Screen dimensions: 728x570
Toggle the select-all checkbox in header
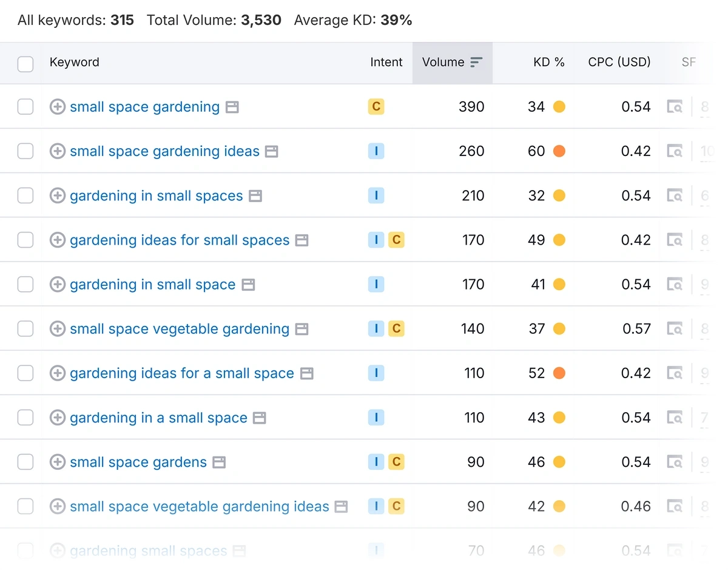(x=25, y=63)
